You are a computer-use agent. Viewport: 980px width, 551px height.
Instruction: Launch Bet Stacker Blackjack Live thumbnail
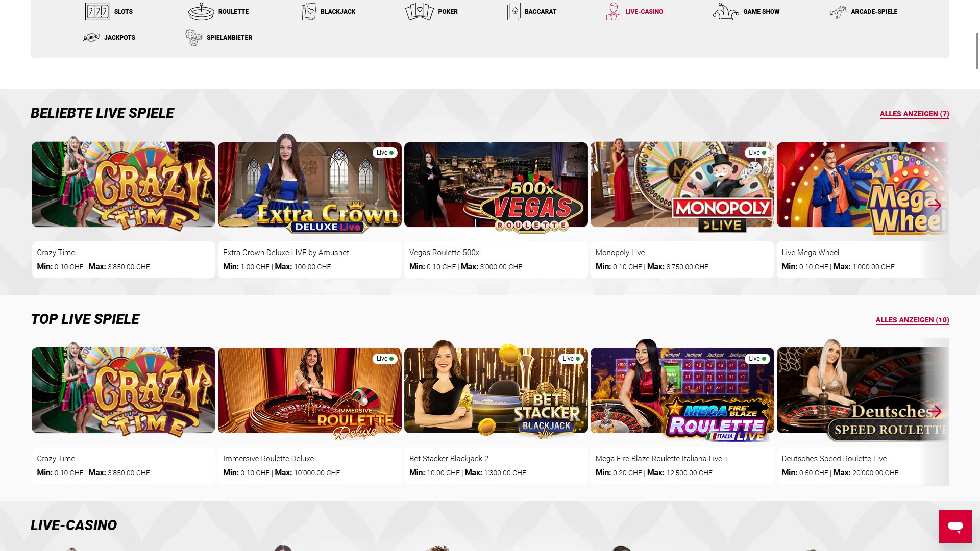click(496, 390)
